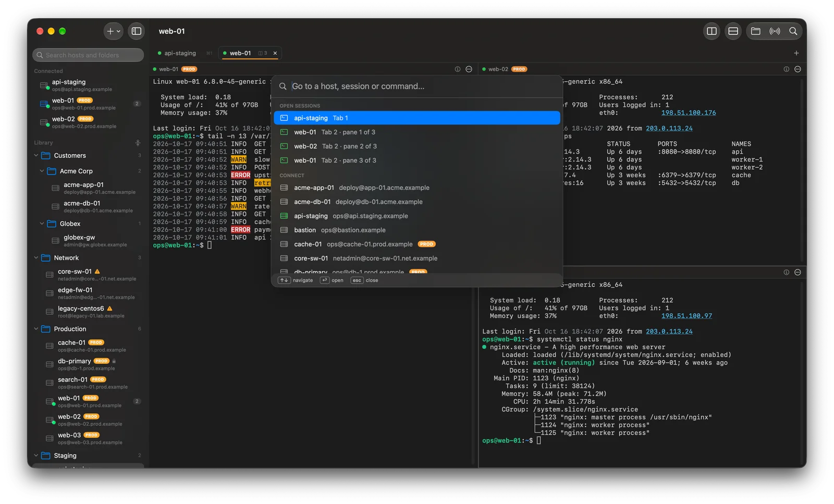Open the search magnifier icon in toolbar

coord(793,31)
